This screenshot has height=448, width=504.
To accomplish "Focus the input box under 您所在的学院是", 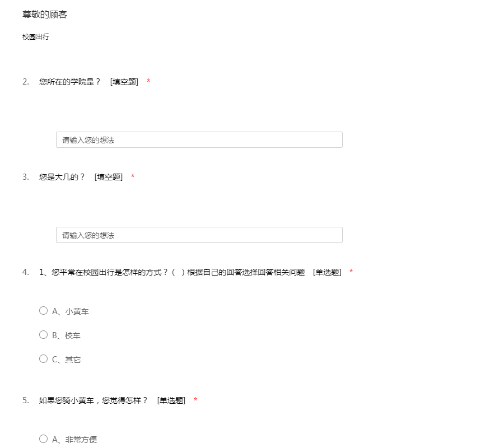I will click(x=199, y=140).
